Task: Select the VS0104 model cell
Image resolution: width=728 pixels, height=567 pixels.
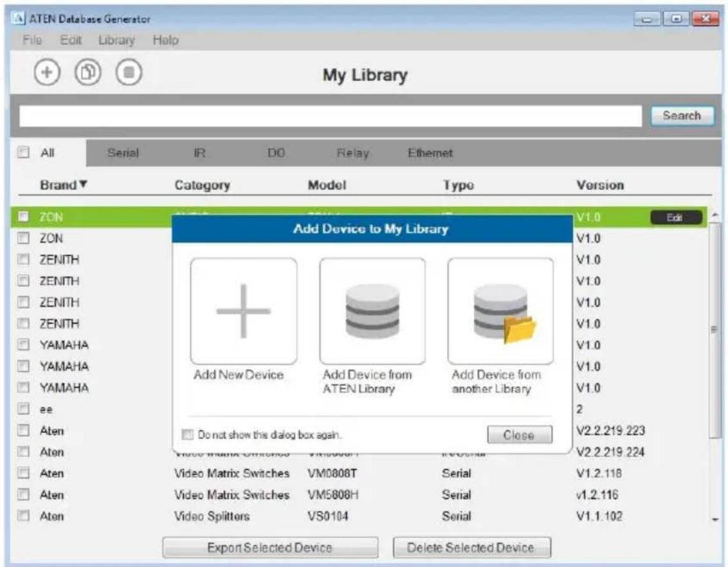Action: [328, 516]
